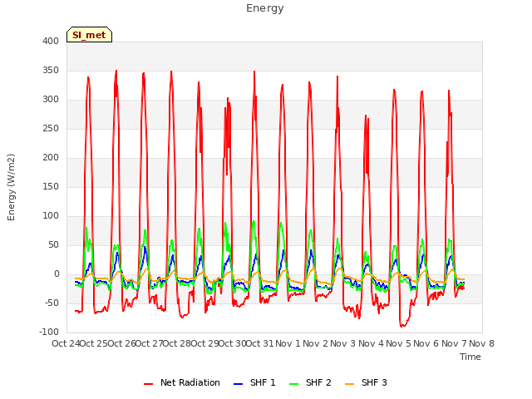This screenshot has width=532, height=399.
Task: Click the SHF 2 legend entry
Action: [310, 382]
